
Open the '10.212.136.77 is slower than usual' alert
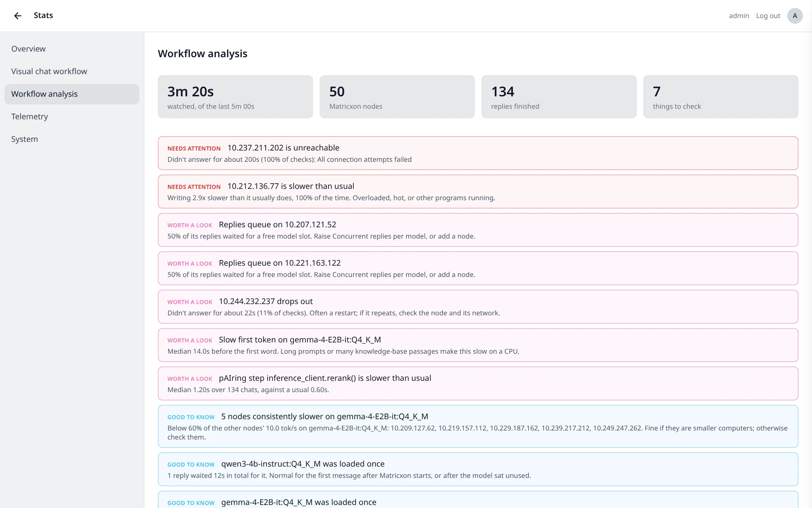click(x=478, y=192)
